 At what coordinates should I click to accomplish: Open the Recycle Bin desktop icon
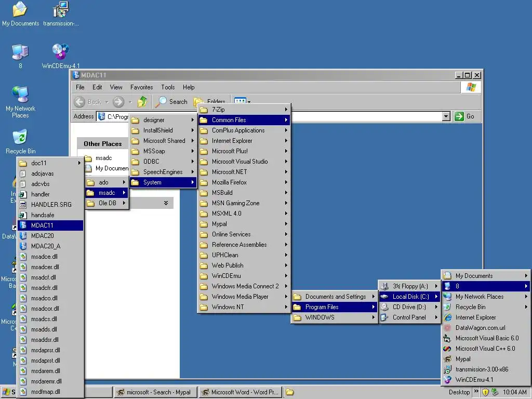click(20, 141)
